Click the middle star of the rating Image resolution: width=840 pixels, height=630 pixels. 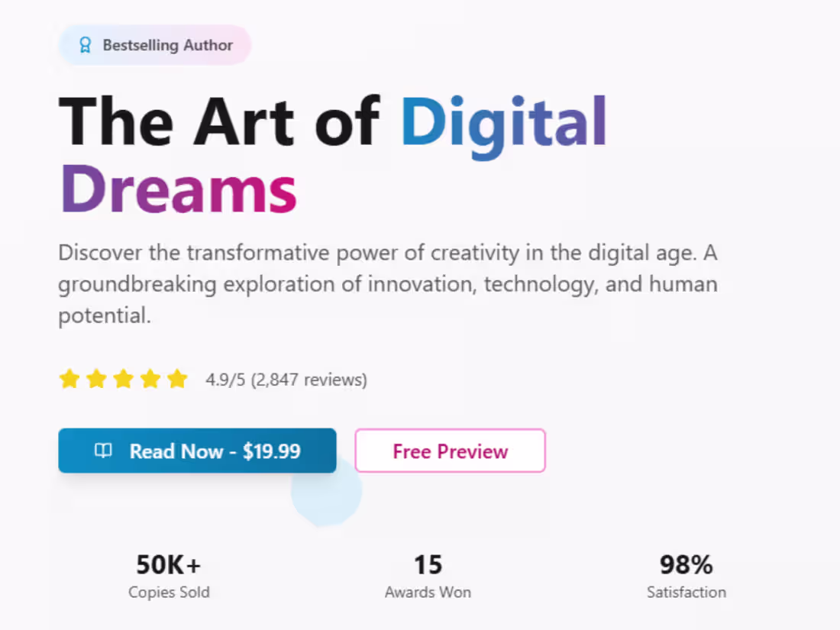123,378
